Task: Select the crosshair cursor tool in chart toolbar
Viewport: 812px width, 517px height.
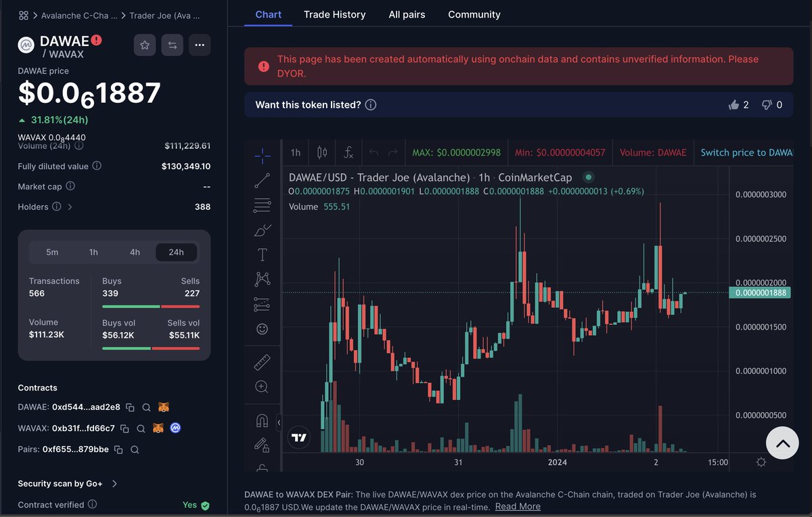Action: (262, 156)
